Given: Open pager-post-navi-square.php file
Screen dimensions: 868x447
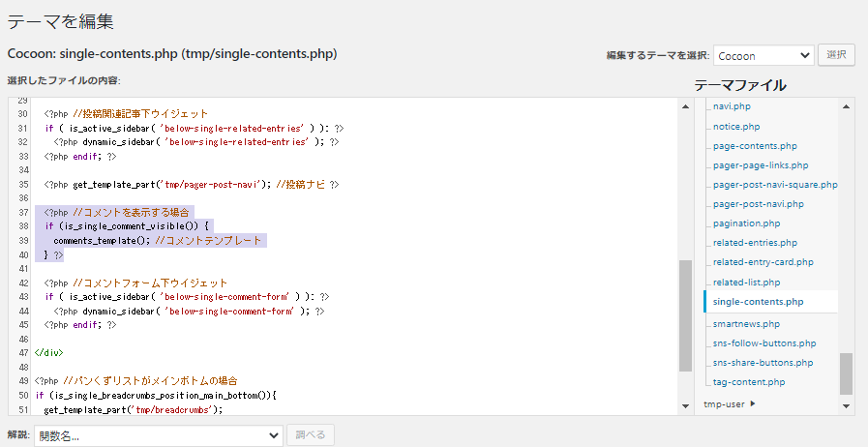Looking at the screenshot, I should (x=774, y=185).
